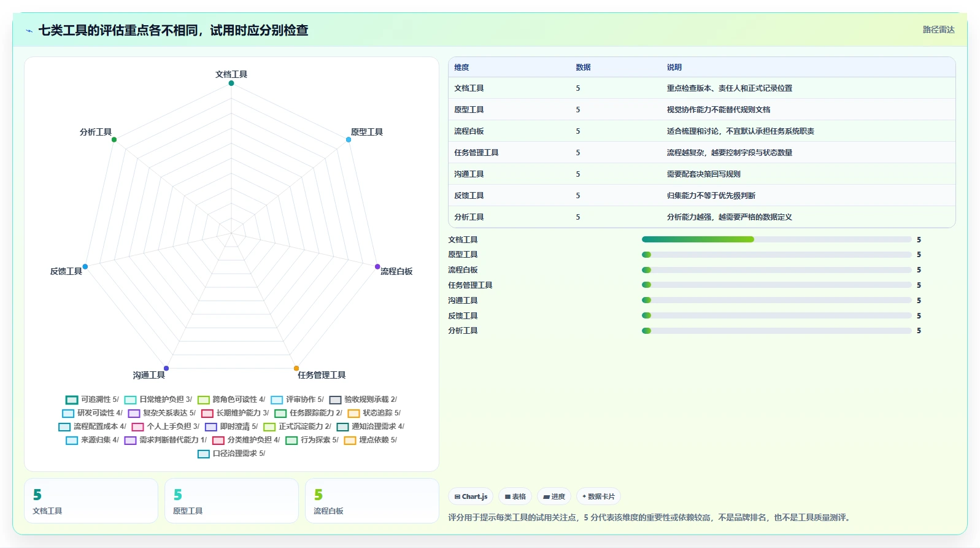
Task: Click the header icon beside the title
Action: [x=29, y=31]
